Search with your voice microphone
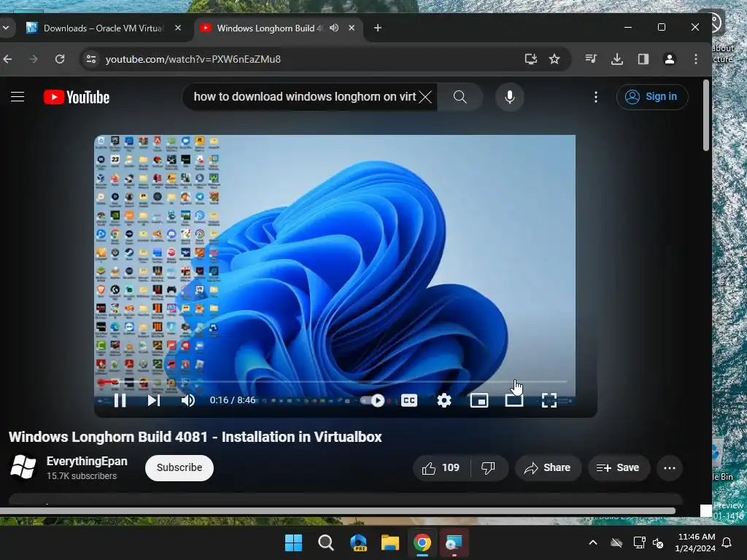 [x=509, y=97]
